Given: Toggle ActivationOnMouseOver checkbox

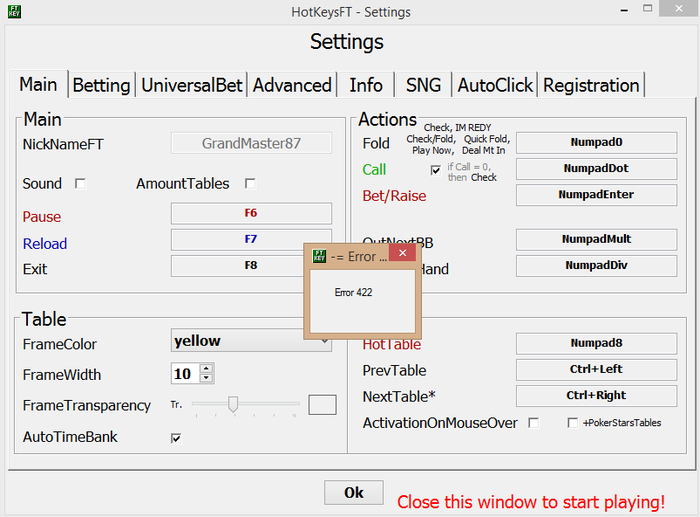Looking at the screenshot, I should (x=534, y=423).
